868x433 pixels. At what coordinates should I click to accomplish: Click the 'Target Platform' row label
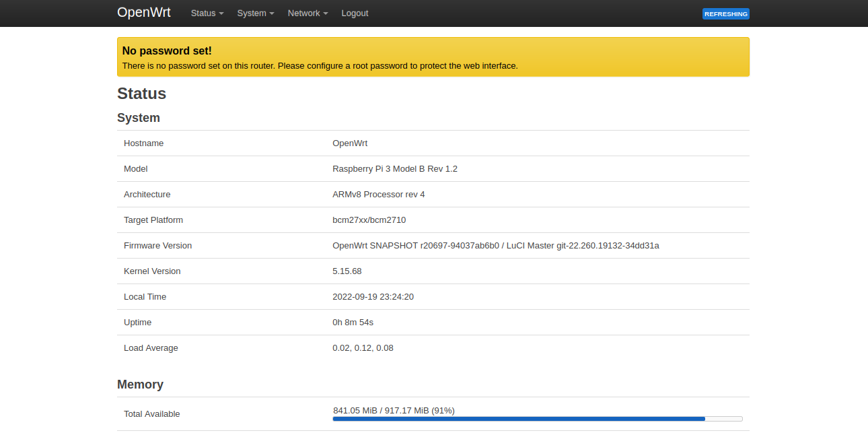153,220
